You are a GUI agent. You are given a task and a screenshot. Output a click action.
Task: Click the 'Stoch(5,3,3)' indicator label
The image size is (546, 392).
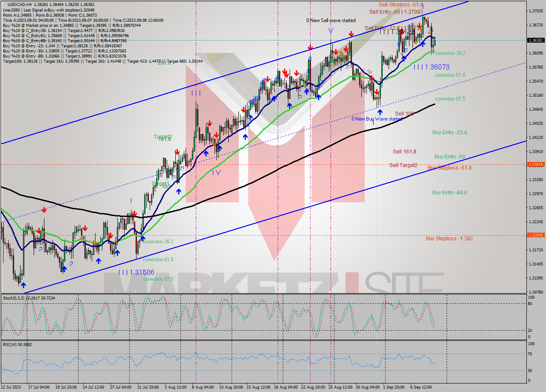[29, 298]
